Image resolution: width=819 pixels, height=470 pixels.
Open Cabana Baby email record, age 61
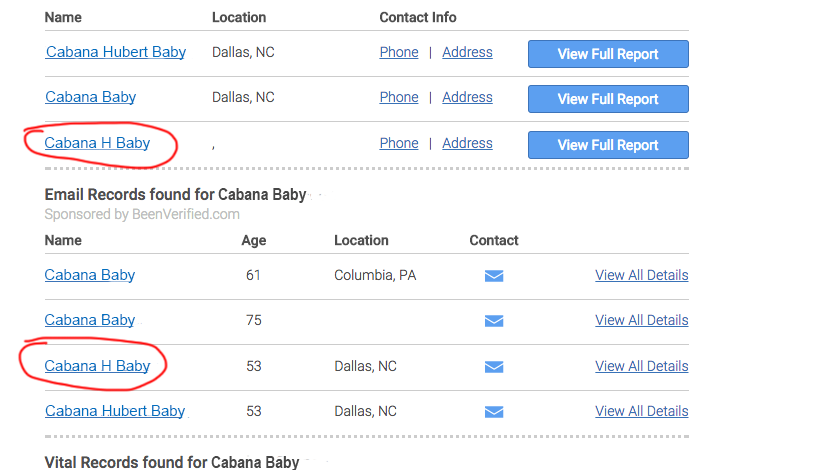click(x=90, y=275)
